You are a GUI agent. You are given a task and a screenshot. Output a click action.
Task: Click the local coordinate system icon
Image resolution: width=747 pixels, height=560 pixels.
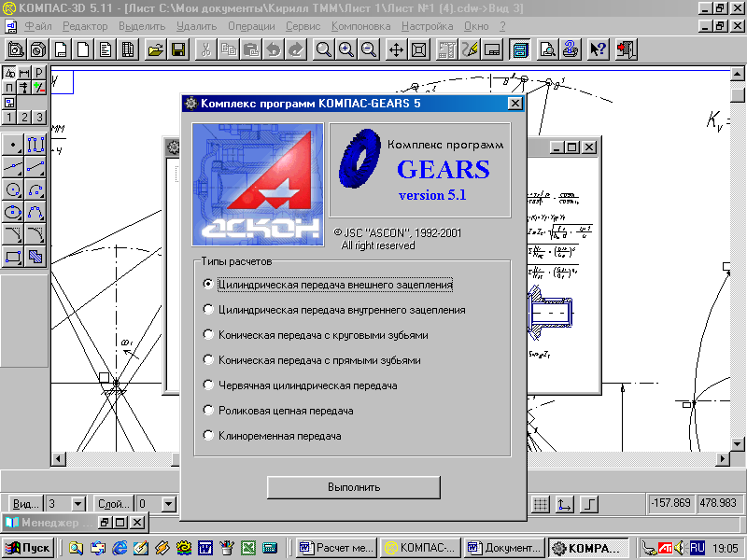click(x=565, y=504)
